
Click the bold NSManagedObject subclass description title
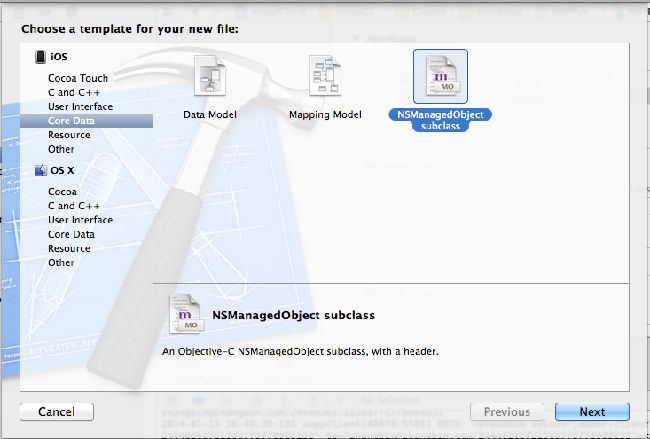[293, 315]
